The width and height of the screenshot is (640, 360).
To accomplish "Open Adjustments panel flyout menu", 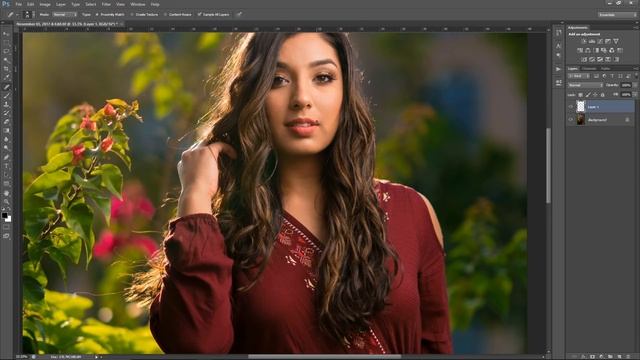I will point(636,28).
